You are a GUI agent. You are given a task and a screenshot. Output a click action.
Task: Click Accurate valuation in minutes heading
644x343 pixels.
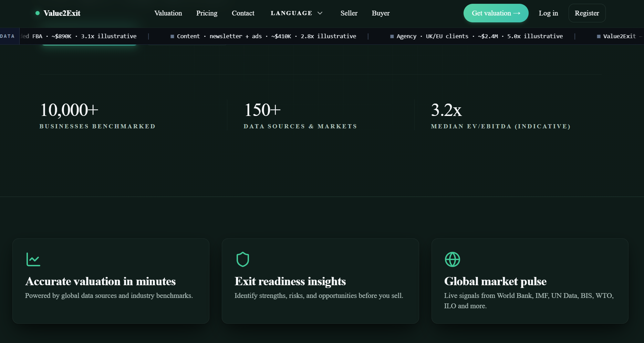(x=101, y=281)
